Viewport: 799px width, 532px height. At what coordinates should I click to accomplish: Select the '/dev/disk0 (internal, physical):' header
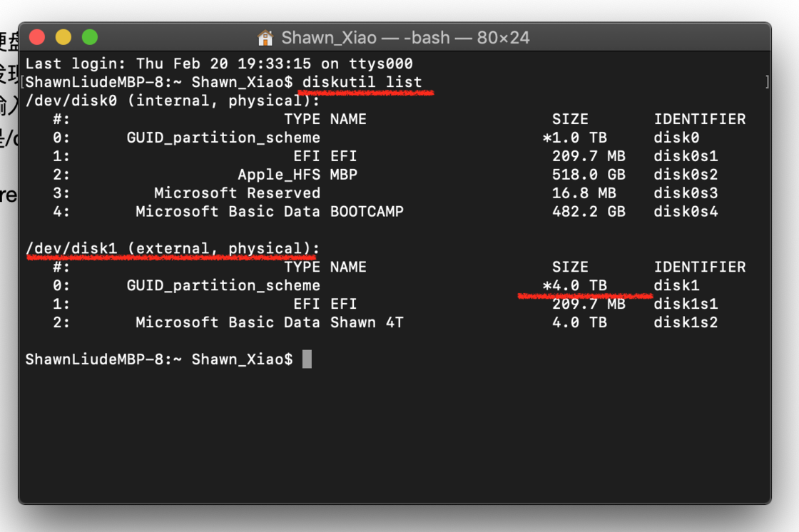click(x=173, y=101)
